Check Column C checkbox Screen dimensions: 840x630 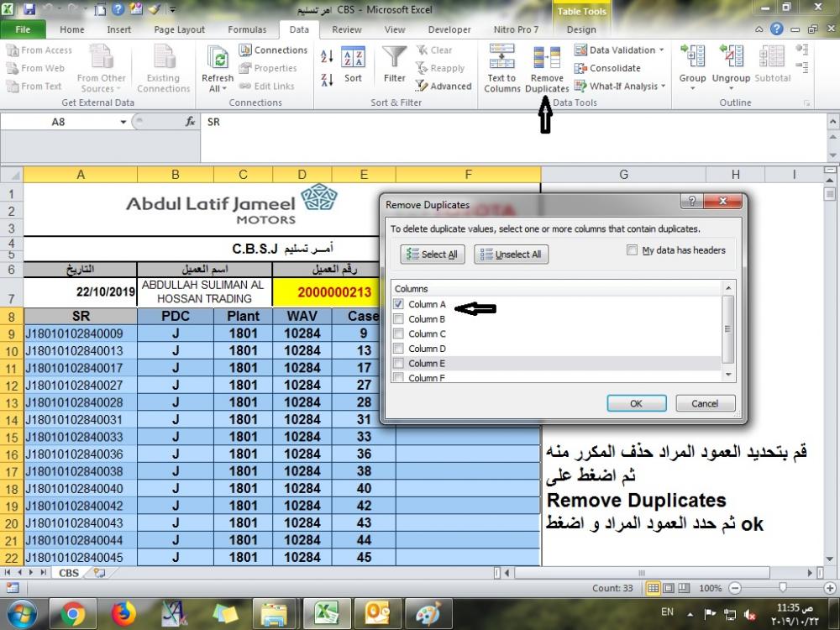pyautogui.click(x=398, y=333)
